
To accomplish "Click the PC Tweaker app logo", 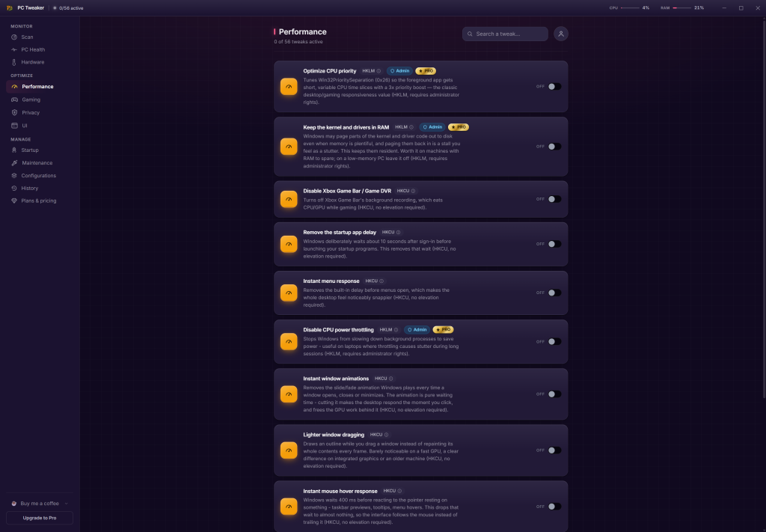I will point(9,7).
